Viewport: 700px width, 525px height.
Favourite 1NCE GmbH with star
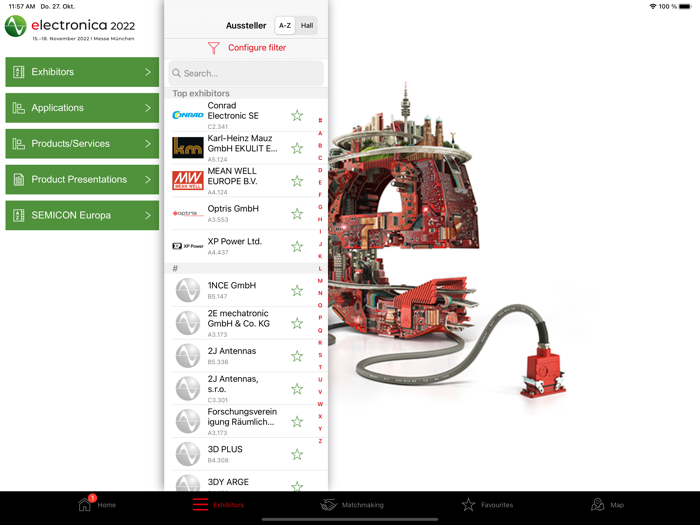pyautogui.click(x=297, y=291)
